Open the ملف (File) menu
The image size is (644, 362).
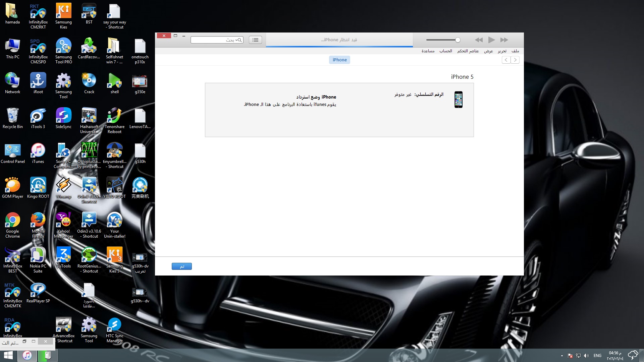515,51
